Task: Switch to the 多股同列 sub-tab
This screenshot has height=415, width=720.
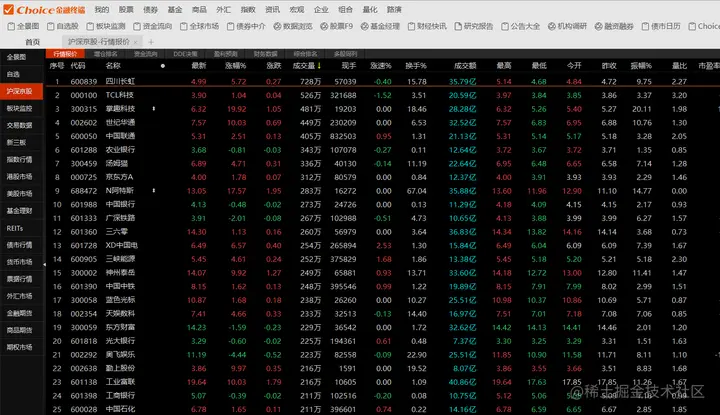Action: [345, 54]
